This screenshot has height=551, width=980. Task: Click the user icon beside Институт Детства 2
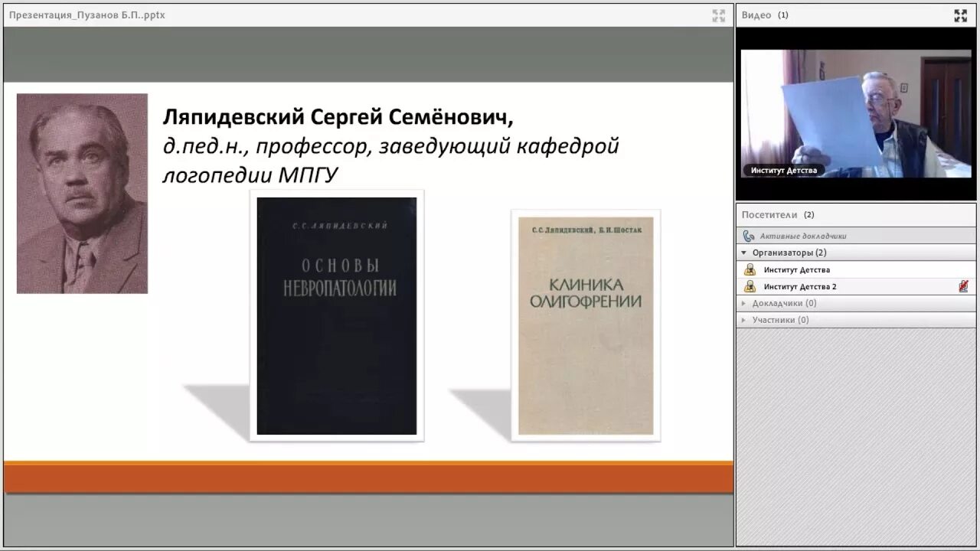(x=749, y=285)
